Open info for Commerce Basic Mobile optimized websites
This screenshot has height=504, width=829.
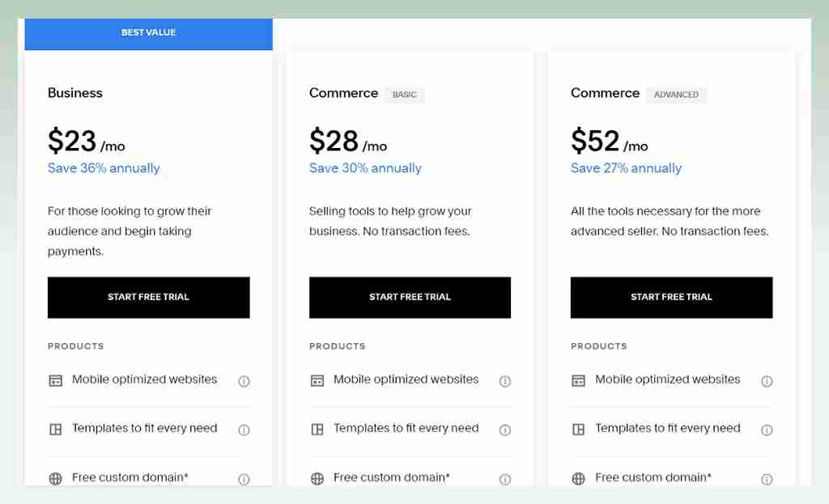[505, 381]
